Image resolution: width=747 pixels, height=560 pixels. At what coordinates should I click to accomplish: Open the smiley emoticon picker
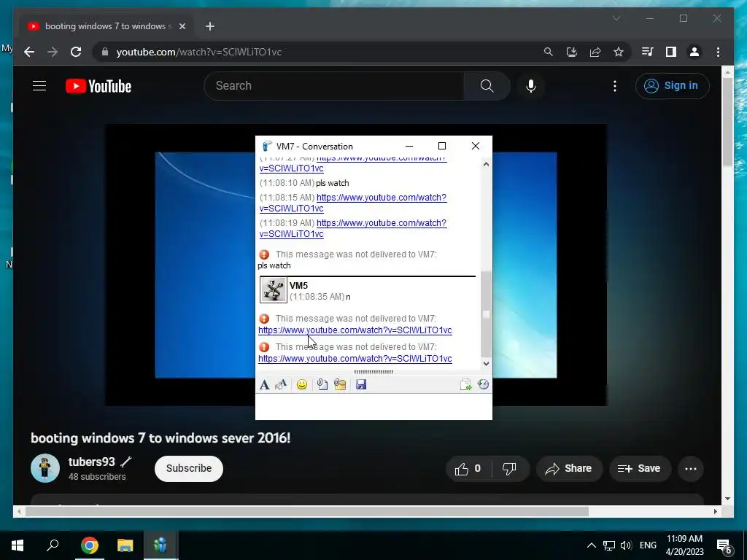click(x=301, y=385)
